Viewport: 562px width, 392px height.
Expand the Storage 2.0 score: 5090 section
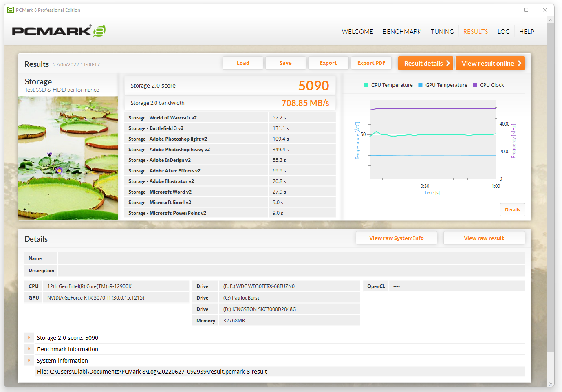click(x=29, y=338)
